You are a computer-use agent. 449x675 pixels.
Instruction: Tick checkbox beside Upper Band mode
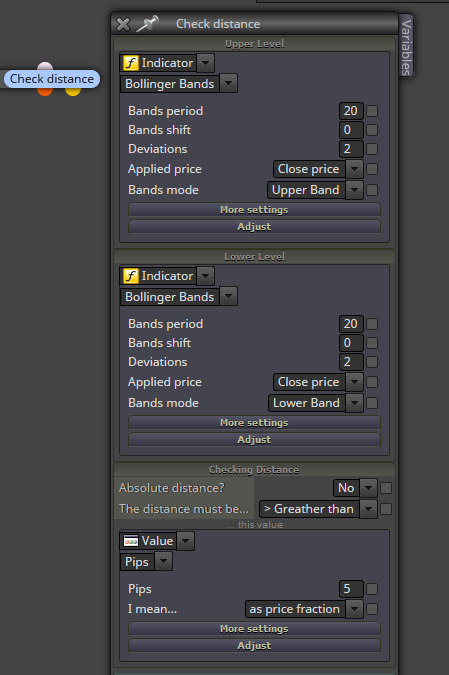click(x=372, y=190)
